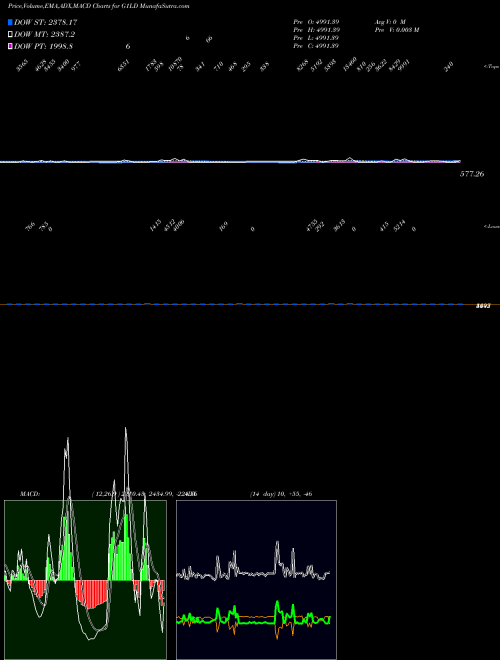Screen dimensions: 500x660
Task: Click the 169 lower value label
Action: tap(223, 227)
